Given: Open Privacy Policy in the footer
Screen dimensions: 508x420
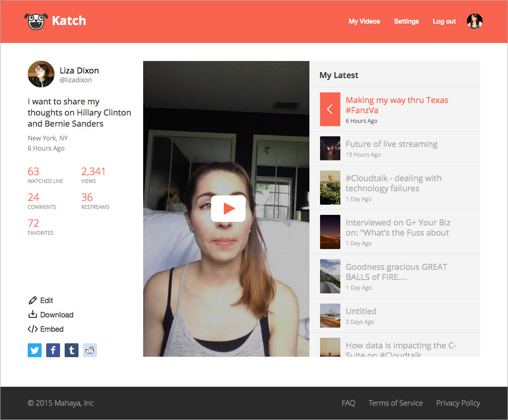Looking at the screenshot, I should click(458, 403).
